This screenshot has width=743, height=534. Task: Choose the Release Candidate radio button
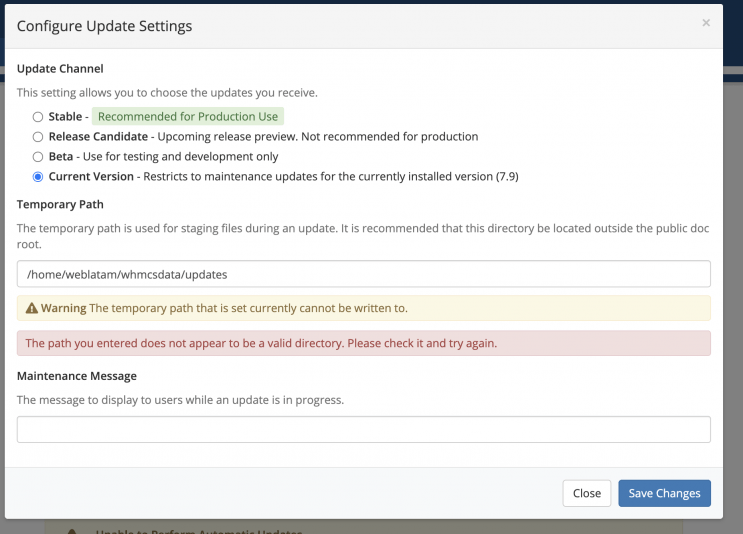38,137
